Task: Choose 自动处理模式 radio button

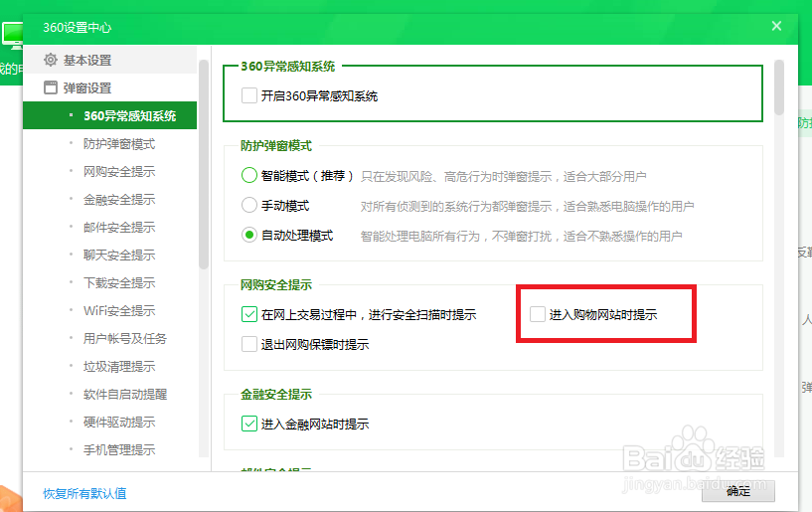Action: 249,235
